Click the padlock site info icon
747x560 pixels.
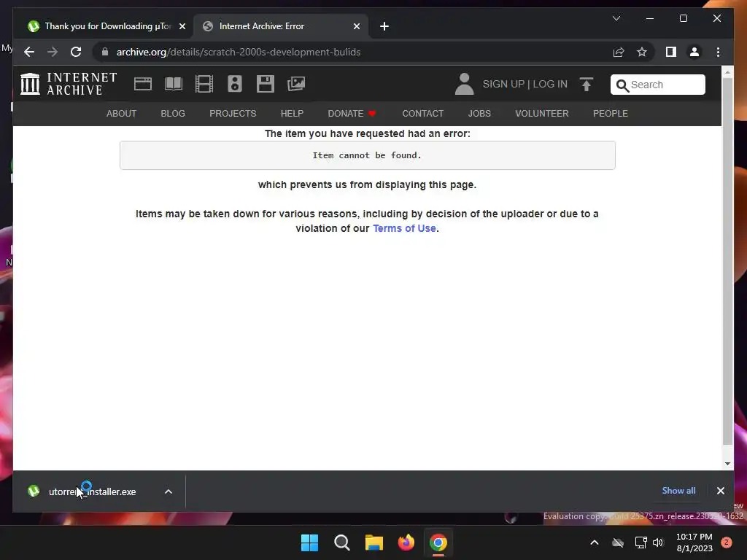(105, 52)
